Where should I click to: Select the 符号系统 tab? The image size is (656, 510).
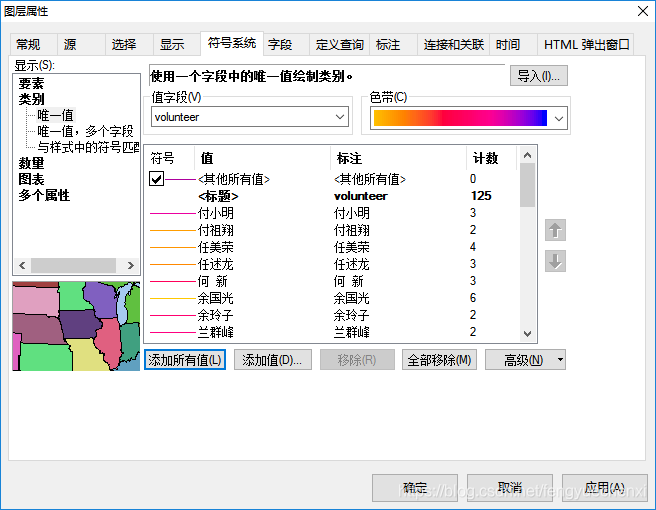[x=232, y=43]
